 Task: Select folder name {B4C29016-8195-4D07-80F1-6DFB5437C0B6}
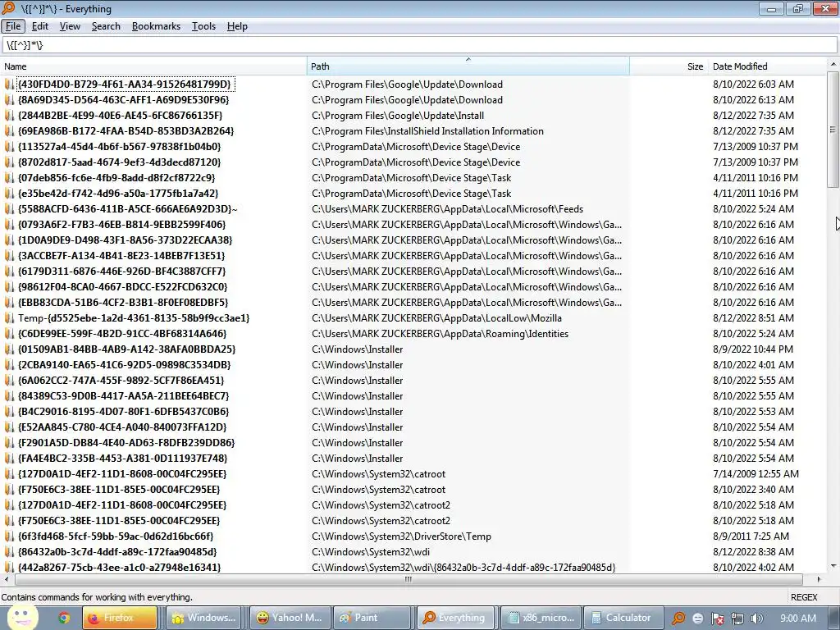tap(123, 411)
